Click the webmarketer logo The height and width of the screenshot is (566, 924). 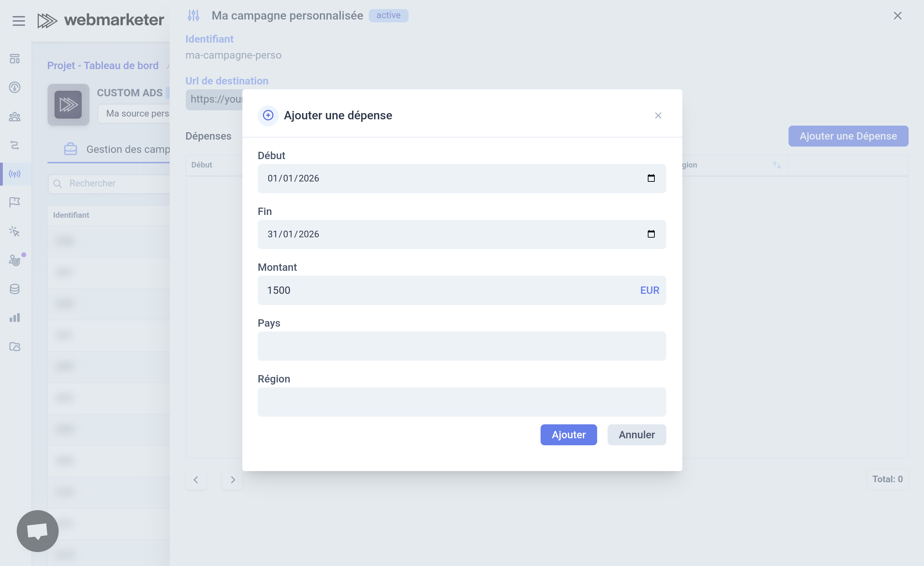(101, 20)
